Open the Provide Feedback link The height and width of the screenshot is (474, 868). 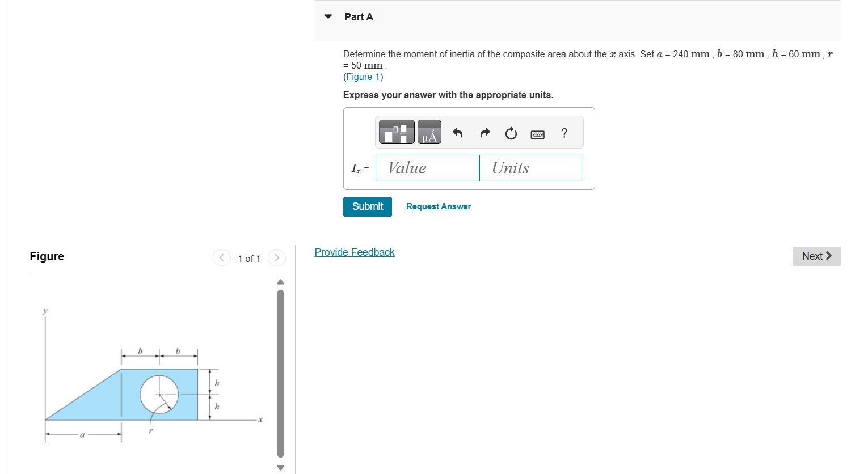pyautogui.click(x=354, y=252)
